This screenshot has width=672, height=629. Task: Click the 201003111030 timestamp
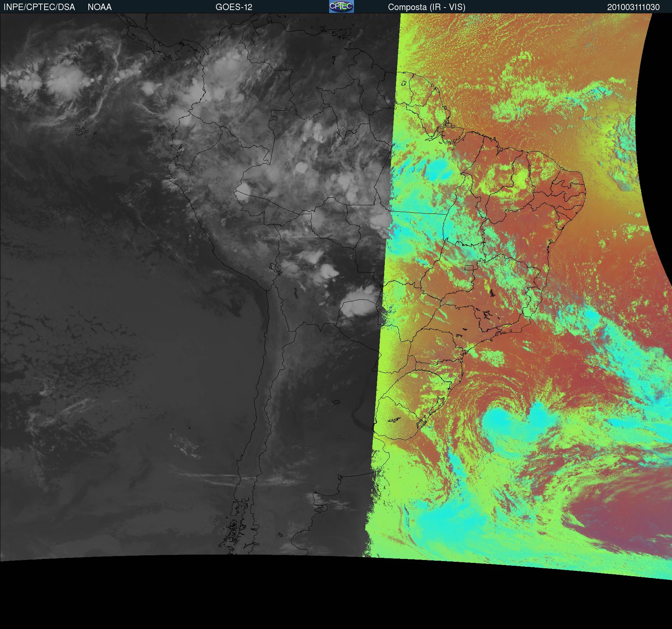pos(633,7)
